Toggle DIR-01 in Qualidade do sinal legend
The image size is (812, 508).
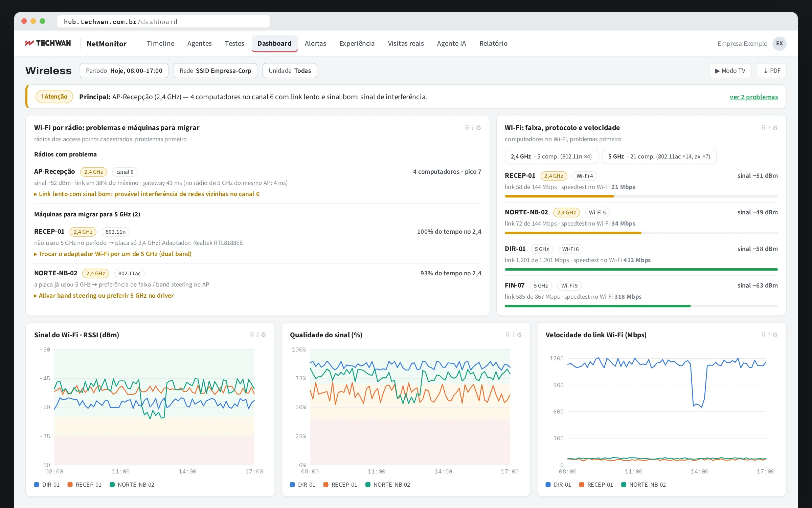[x=303, y=485]
